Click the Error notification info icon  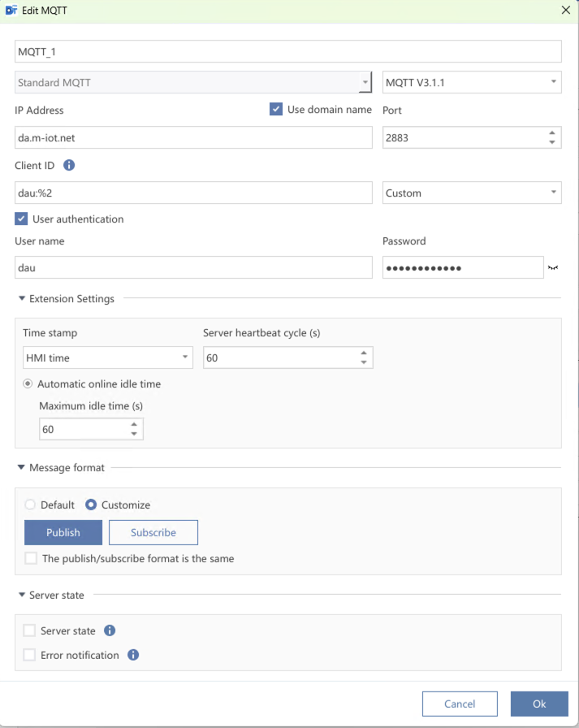[x=133, y=655]
